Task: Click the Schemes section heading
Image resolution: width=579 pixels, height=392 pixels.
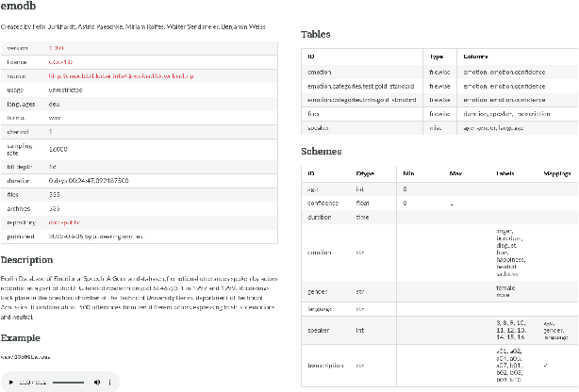Action: pos(321,151)
